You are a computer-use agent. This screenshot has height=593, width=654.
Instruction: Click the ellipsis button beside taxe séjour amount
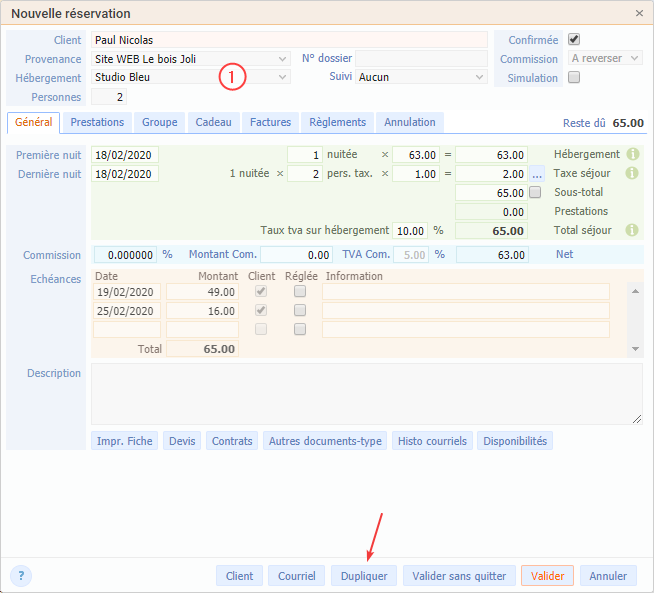tap(537, 174)
